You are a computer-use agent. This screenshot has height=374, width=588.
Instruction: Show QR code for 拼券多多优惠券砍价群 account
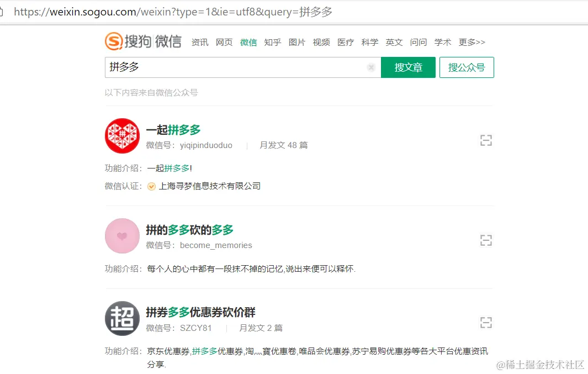486,323
